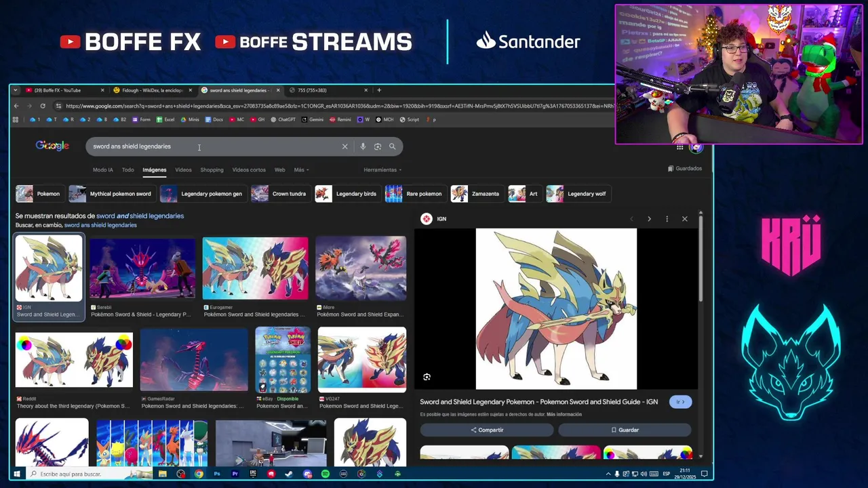The height and width of the screenshot is (488, 868).
Task: Show next image in preview panel
Action: pyautogui.click(x=649, y=219)
